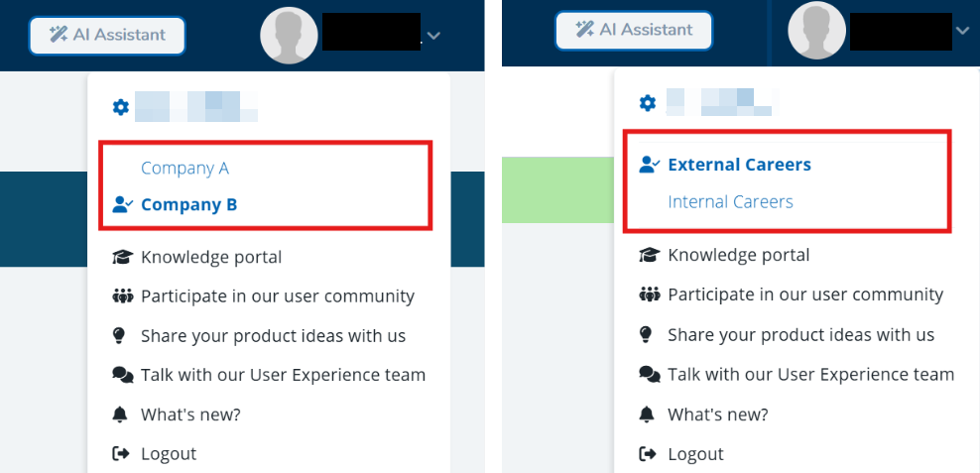The image size is (980, 473).
Task: Click the lightbulb icon in right menu
Action: point(648,335)
